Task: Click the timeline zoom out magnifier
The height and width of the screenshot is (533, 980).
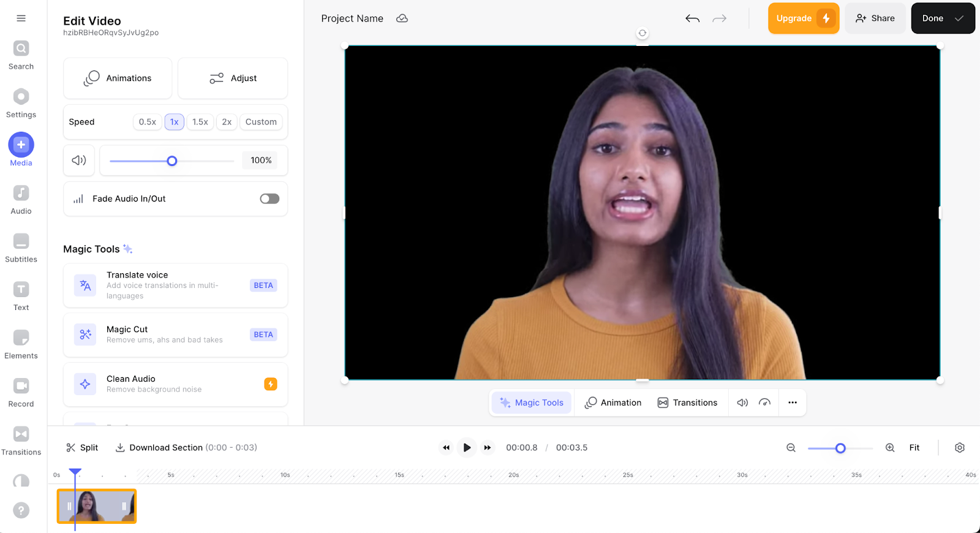Action: (x=791, y=448)
